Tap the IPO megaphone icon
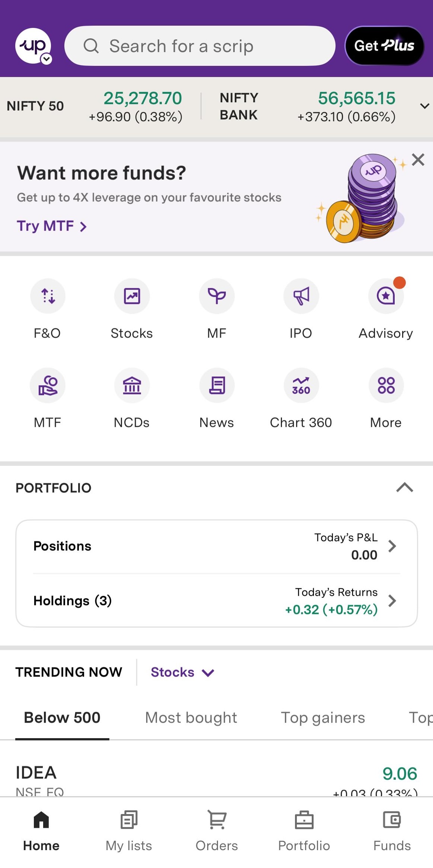 pyautogui.click(x=301, y=296)
